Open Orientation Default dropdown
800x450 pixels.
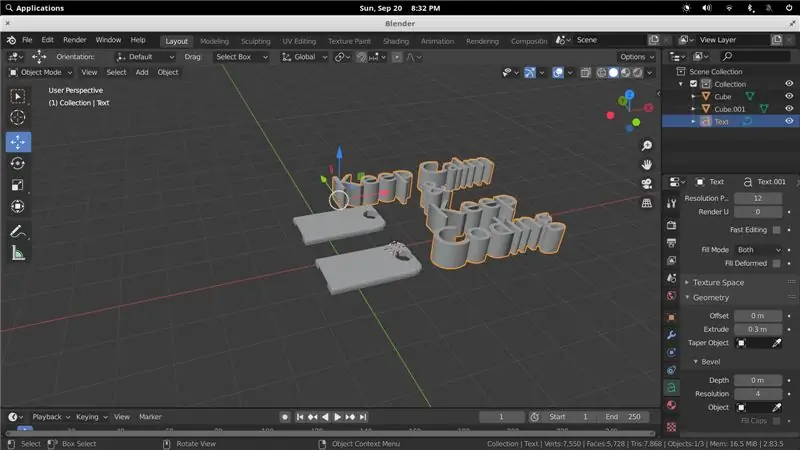tap(145, 57)
